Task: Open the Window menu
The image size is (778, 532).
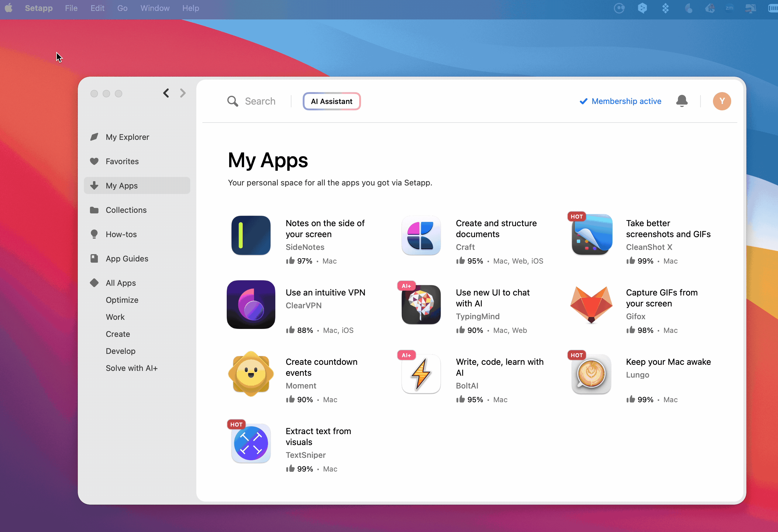Action: coord(155,8)
